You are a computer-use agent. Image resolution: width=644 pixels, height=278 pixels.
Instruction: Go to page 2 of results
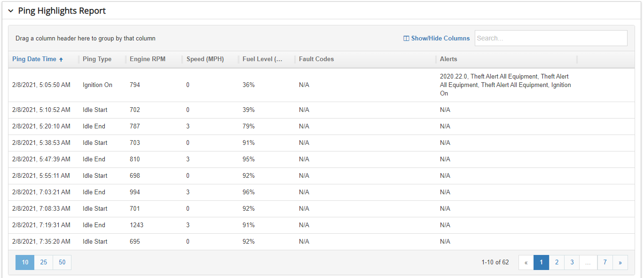[x=557, y=262]
